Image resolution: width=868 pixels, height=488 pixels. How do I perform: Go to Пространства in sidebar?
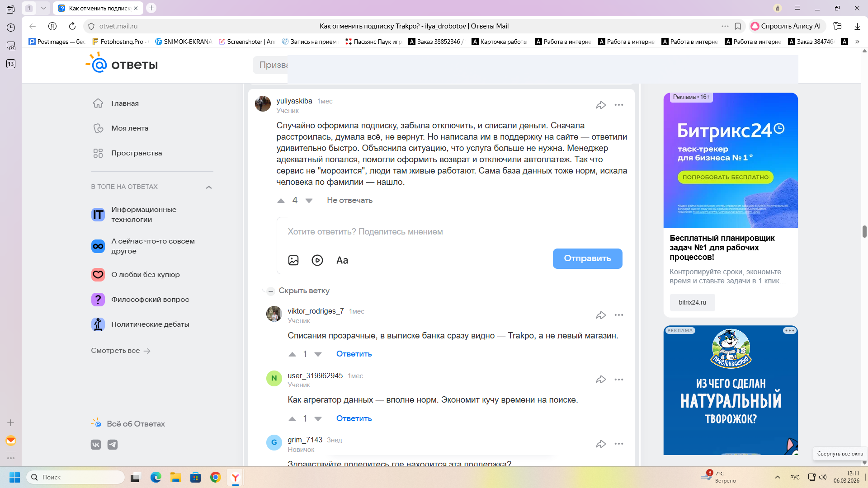[x=137, y=153]
